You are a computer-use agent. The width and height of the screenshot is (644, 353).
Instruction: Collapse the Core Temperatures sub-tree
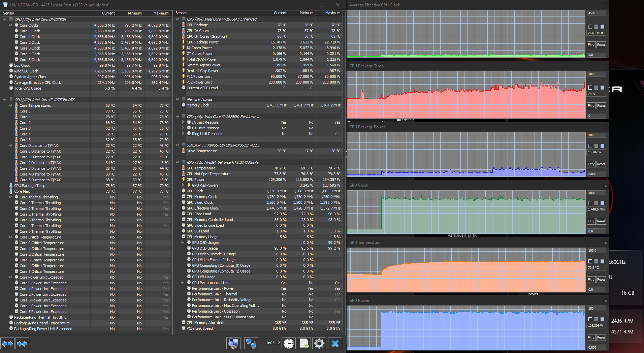point(10,105)
